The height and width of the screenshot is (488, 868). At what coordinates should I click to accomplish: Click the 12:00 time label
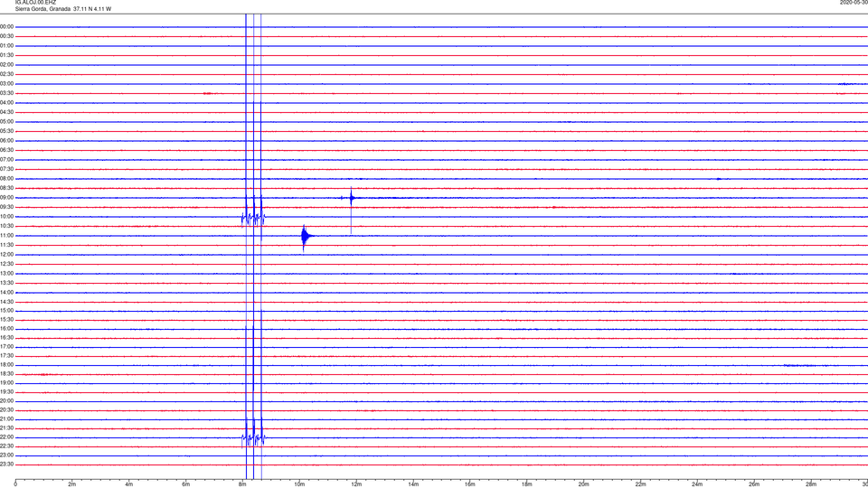point(7,255)
